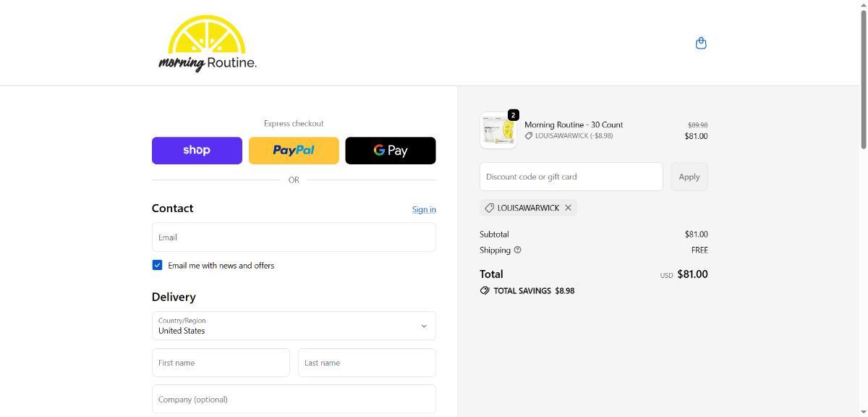Screen dimensions: 868x417
Task: Pay with Shop Pay express checkout
Action: 197,151
